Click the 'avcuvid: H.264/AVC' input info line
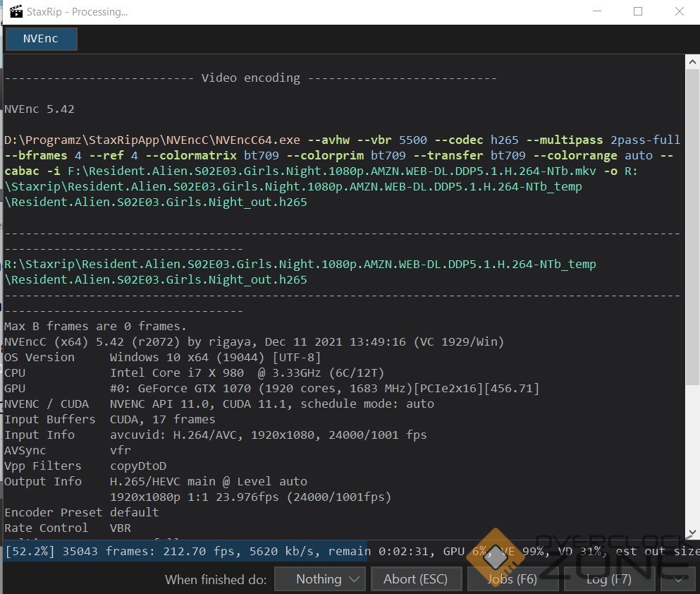The height and width of the screenshot is (594, 700). pos(215,435)
